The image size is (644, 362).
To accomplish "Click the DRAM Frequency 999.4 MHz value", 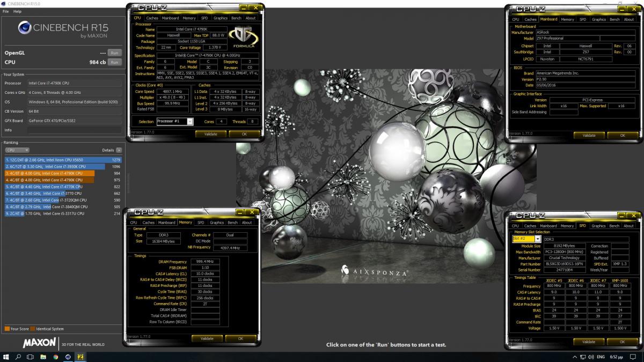I will [206, 261].
